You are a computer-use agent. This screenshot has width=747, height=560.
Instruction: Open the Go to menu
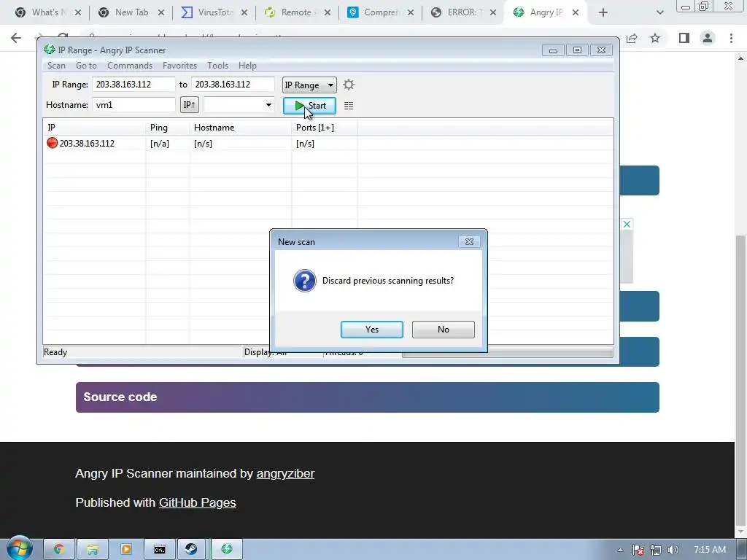[86, 66]
